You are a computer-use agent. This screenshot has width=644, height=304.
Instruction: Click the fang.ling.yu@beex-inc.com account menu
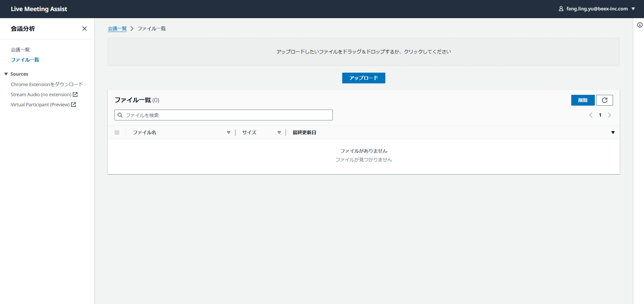pos(597,9)
